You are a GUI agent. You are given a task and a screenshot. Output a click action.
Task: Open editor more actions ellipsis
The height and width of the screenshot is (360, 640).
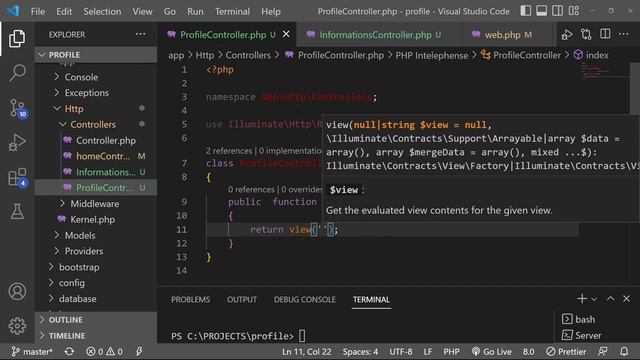click(x=624, y=34)
